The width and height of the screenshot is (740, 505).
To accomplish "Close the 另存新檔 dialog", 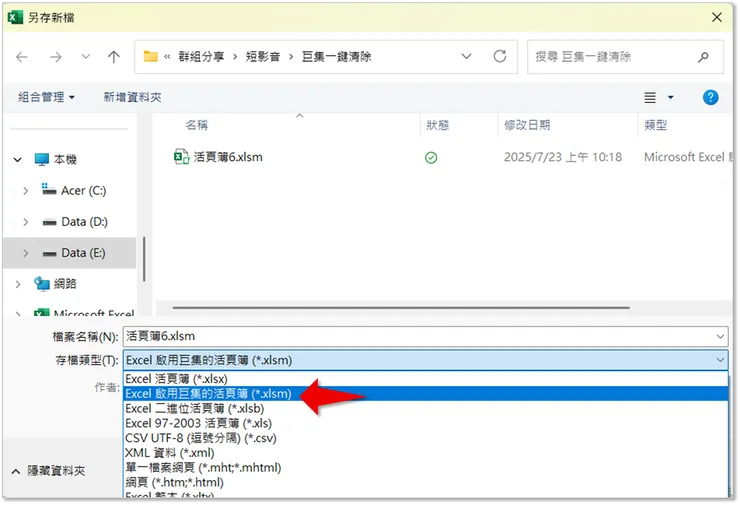I will [716, 17].
